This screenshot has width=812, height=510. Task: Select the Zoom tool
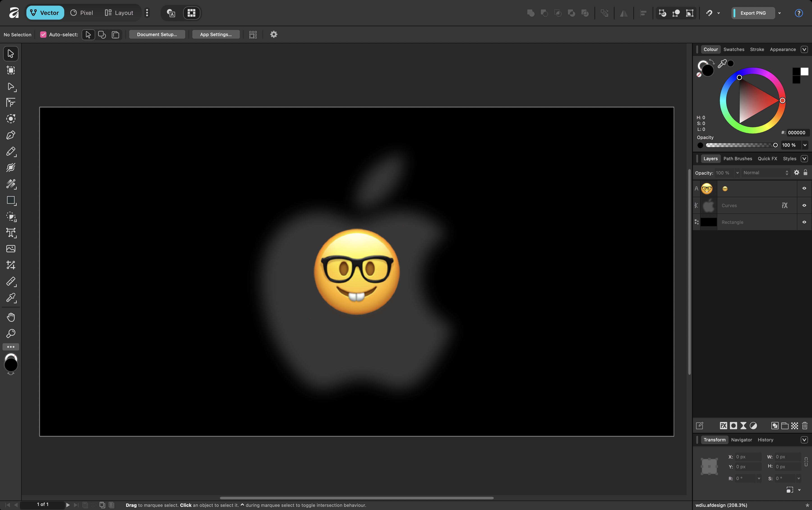10,333
